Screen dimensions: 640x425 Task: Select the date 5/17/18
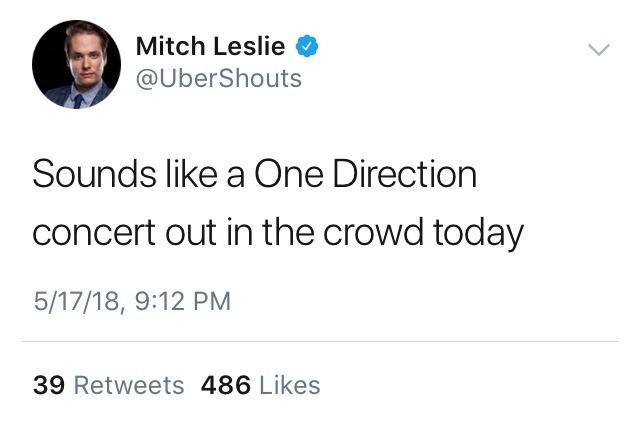pos(74,300)
